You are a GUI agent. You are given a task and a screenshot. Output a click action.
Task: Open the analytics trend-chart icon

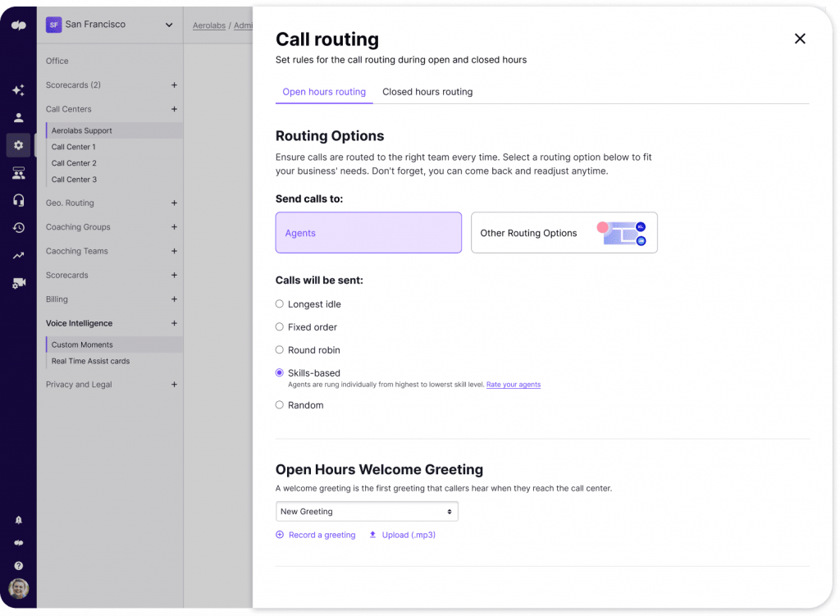pos(17,255)
